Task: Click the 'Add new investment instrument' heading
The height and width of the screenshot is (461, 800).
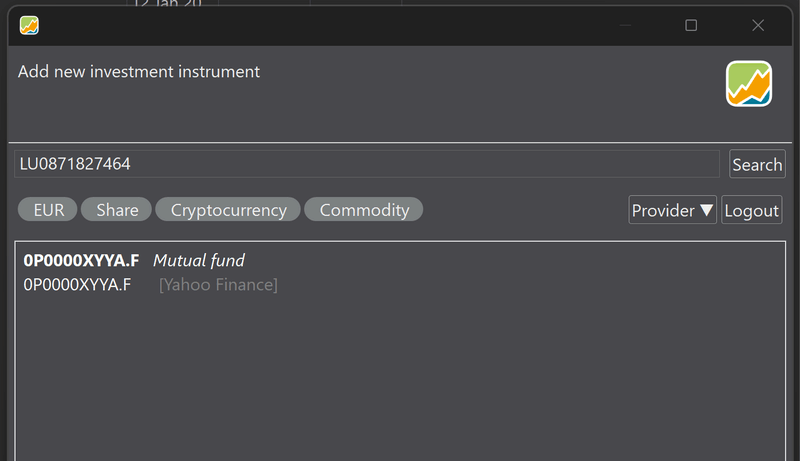Action: tap(139, 72)
